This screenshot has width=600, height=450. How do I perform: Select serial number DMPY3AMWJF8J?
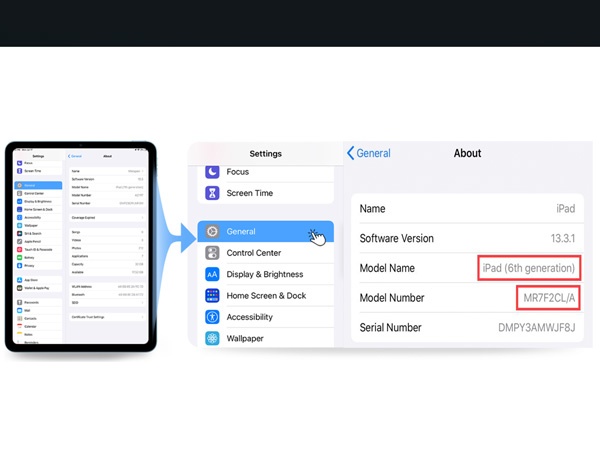click(x=536, y=328)
